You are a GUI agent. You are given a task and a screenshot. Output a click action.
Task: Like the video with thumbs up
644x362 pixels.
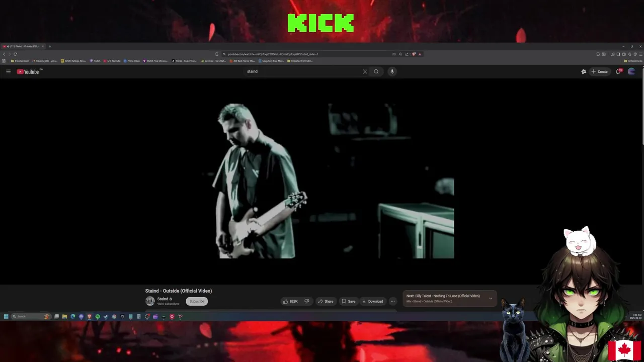(x=290, y=301)
